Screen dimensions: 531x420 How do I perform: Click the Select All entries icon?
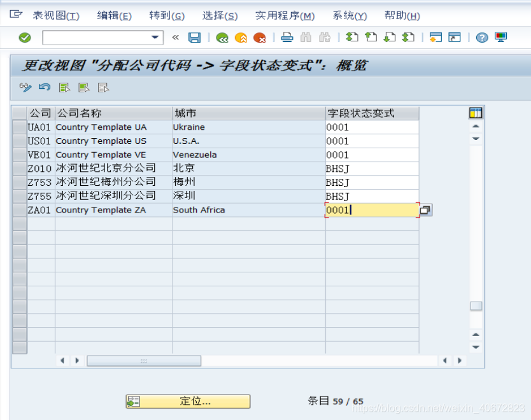coord(64,88)
